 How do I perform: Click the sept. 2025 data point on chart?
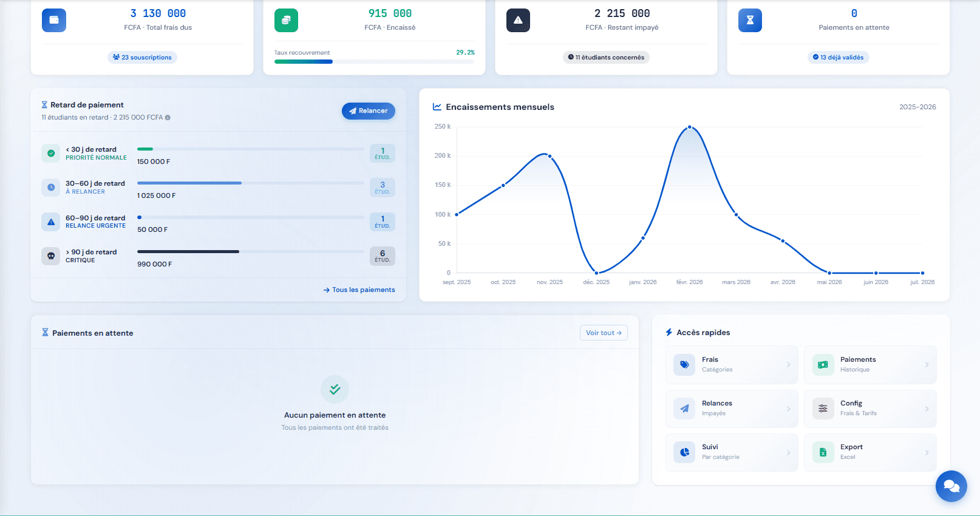click(457, 214)
